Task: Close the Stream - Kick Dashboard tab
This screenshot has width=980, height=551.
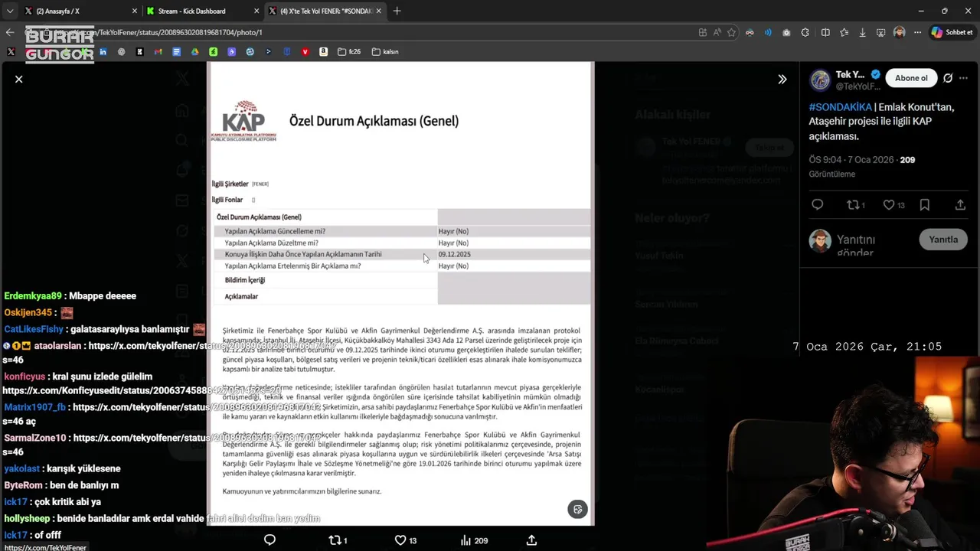Action: point(256,11)
